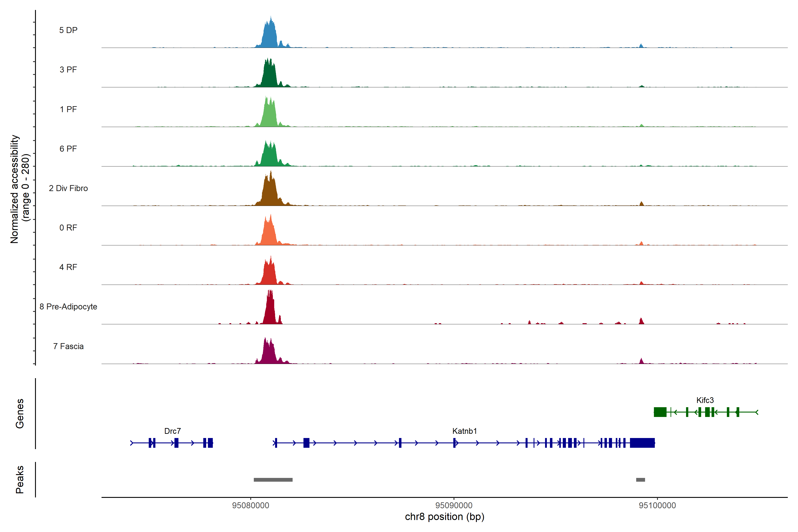Click the 5 DP track label

click(x=68, y=30)
